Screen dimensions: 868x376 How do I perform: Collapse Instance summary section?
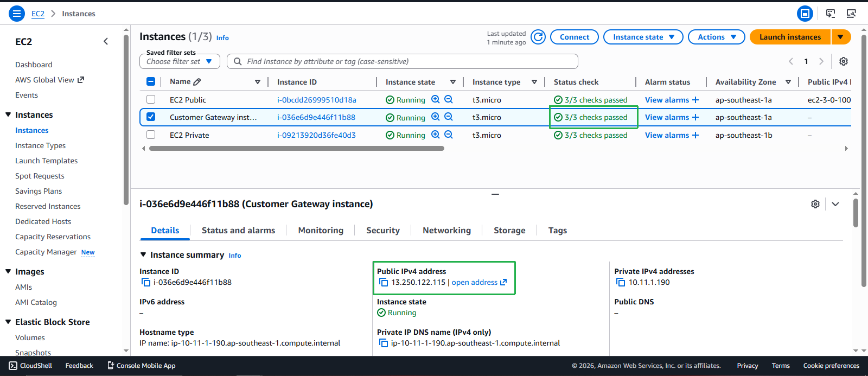143,254
